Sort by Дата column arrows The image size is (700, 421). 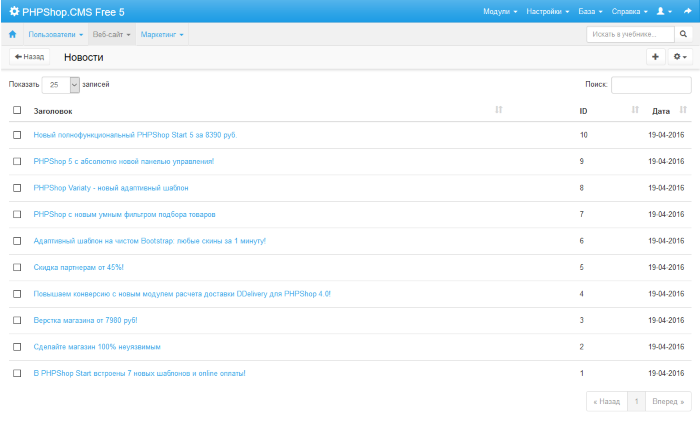click(683, 110)
